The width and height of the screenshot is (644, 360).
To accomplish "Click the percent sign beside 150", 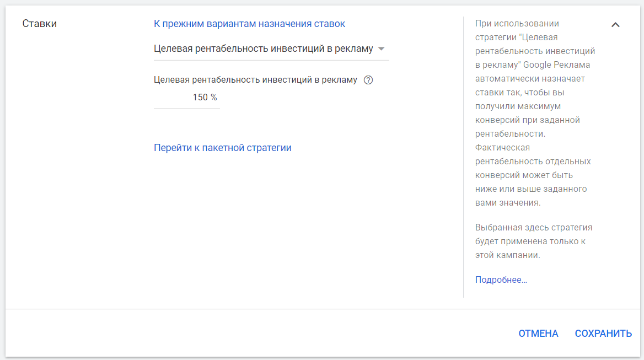I will click(x=214, y=98).
